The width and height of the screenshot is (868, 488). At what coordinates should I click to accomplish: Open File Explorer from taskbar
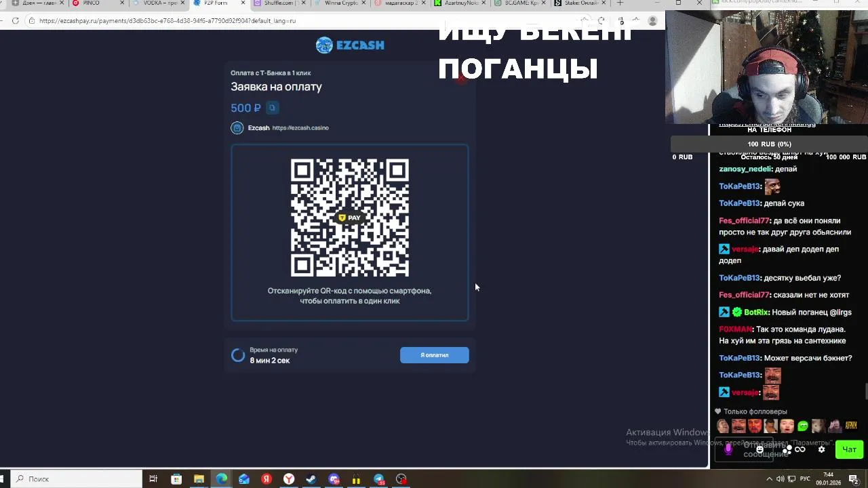click(x=199, y=479)
